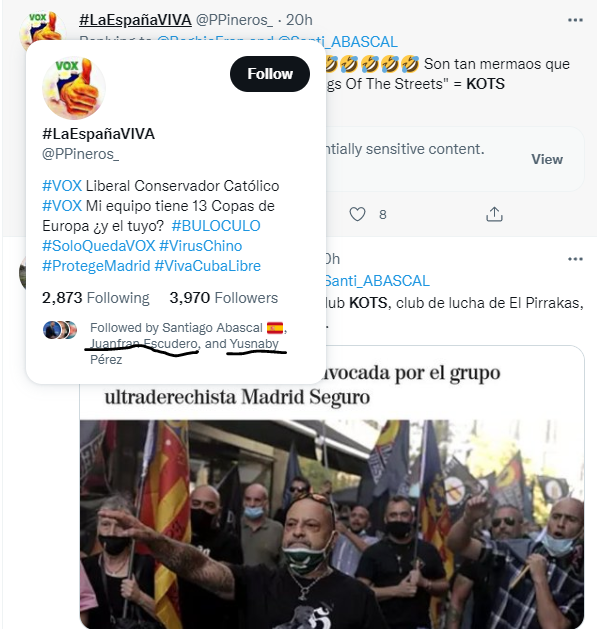This screenshot has width=597, height=629.
Task: Open the second tweet's three-dot menu
Action: [x=575, y=259]
